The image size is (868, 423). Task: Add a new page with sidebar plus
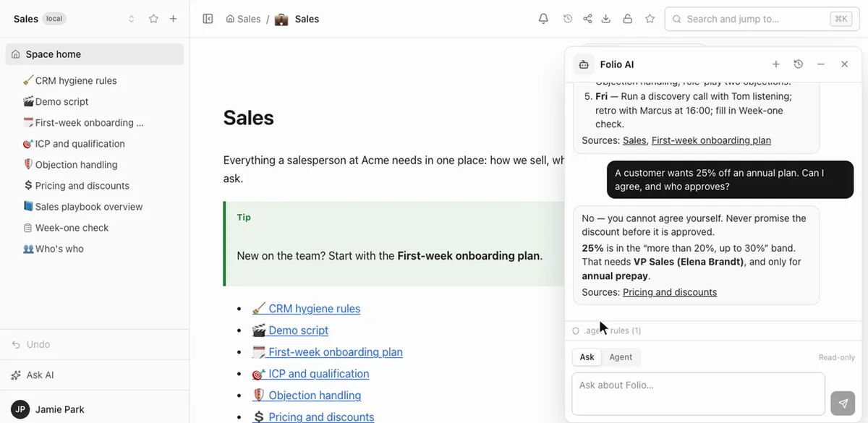174,19
